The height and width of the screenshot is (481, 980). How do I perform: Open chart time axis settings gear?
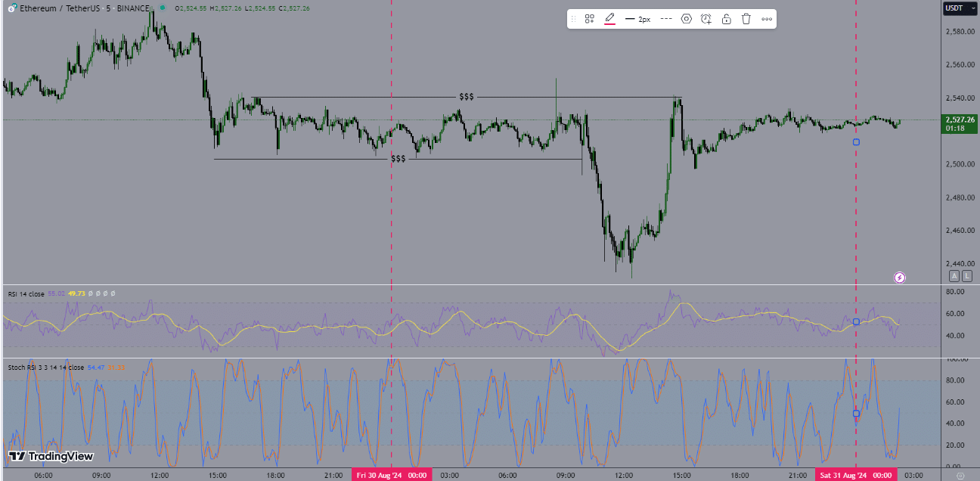pyautogui.click(x=960, y=475)
